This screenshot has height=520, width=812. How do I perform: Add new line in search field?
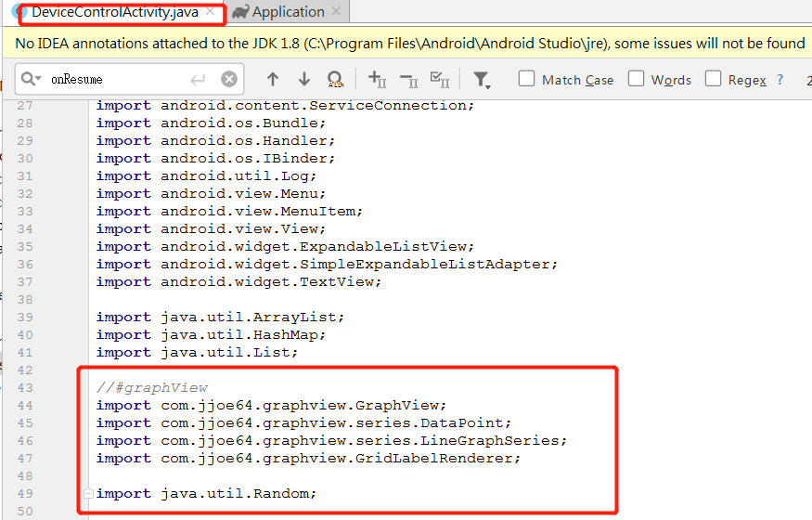click(x=198, y=80)
